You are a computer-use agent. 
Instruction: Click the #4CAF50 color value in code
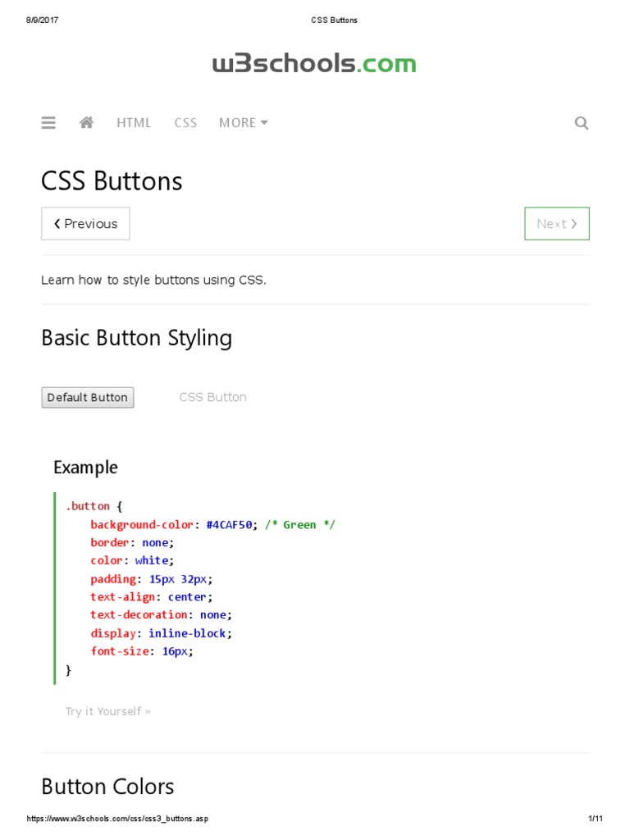[x=230, y=525]
